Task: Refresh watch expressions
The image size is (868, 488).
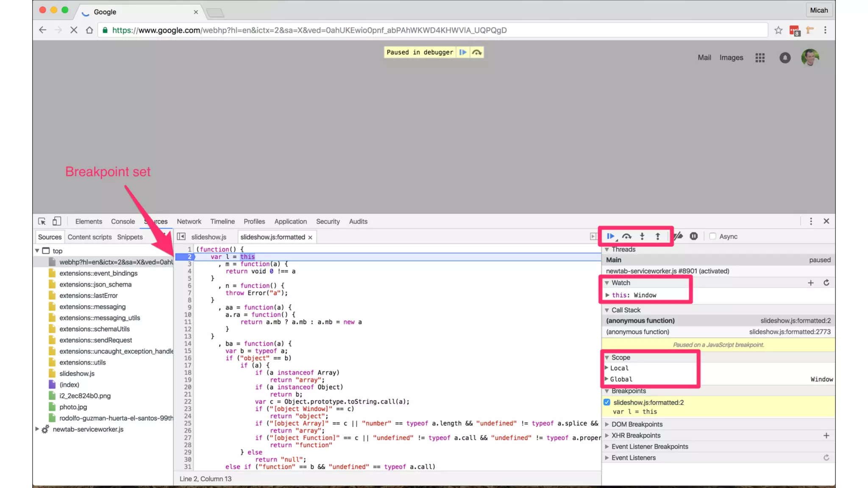Action: click(x=826, y=283)
